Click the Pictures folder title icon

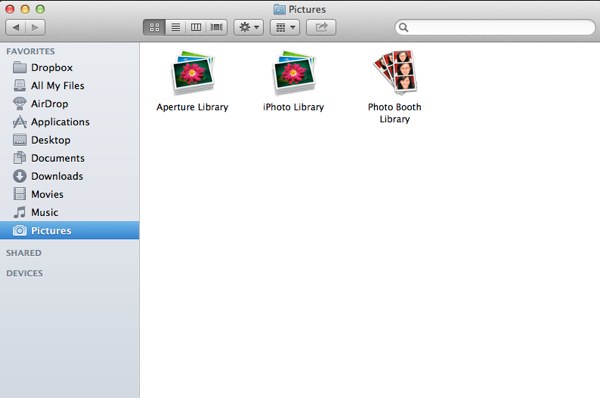[279, 9]
